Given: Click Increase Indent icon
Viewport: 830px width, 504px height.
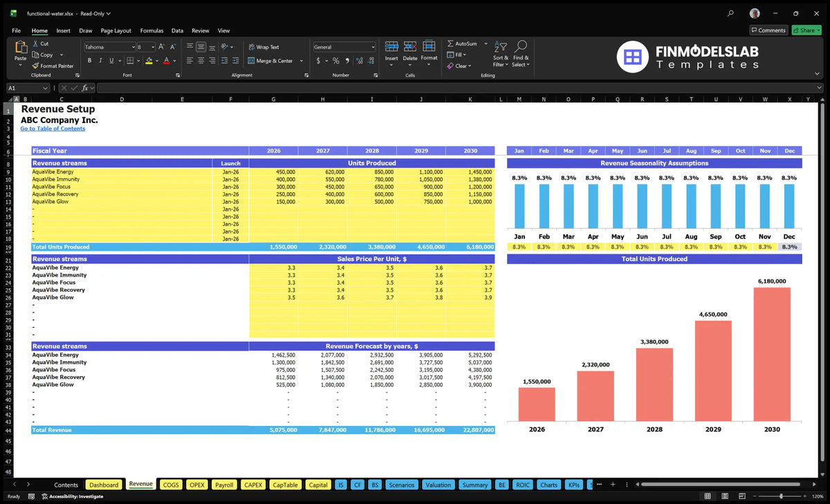Looking at the screenshot, I should pos(237,61).
